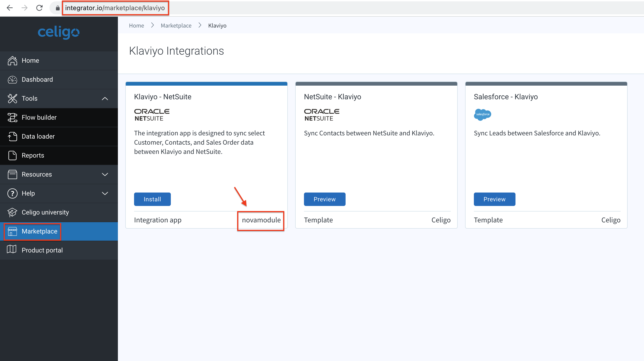644x361 pixels.
Task: Open Product portal menu item
Action: tap(59, 250)
